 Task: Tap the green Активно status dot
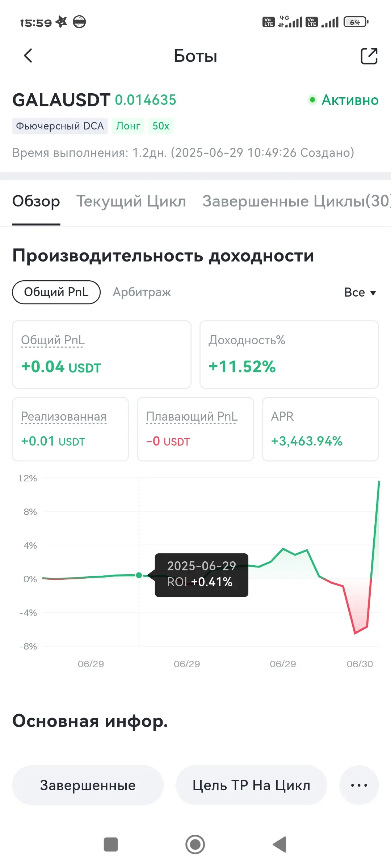tap(312, 99)
